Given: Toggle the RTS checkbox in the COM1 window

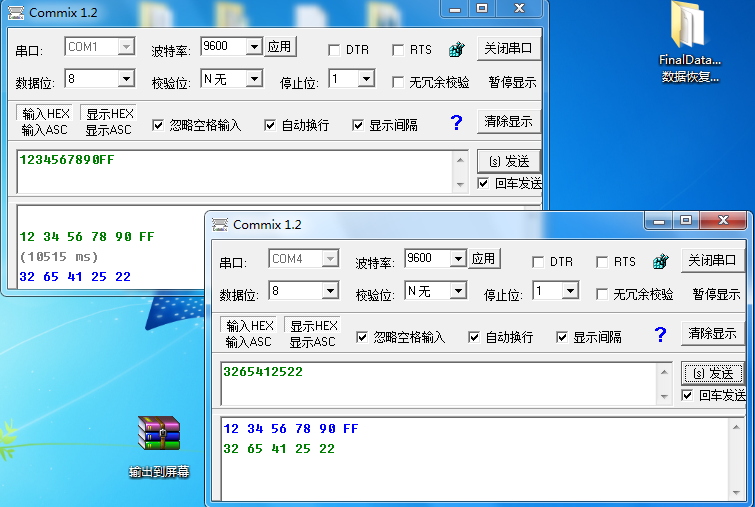Looking at the screenshot, I should [x=398, y=50].
